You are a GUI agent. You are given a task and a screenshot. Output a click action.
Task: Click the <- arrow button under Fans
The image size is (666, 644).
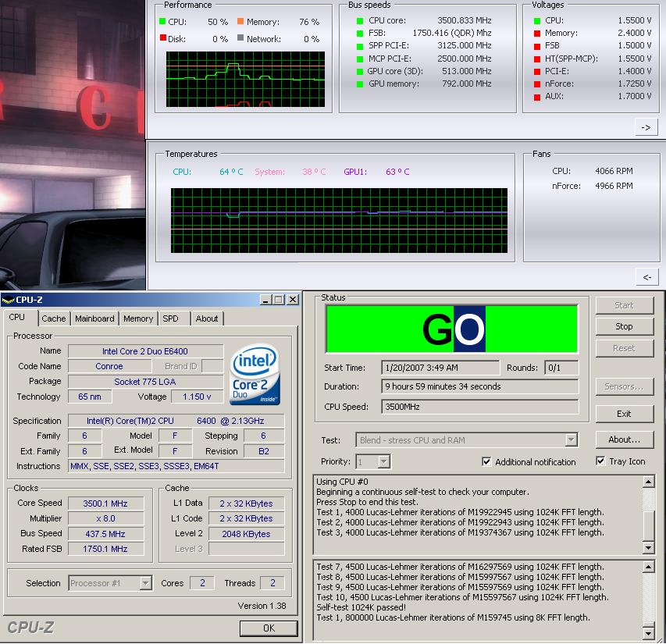(x=647, y=277)
